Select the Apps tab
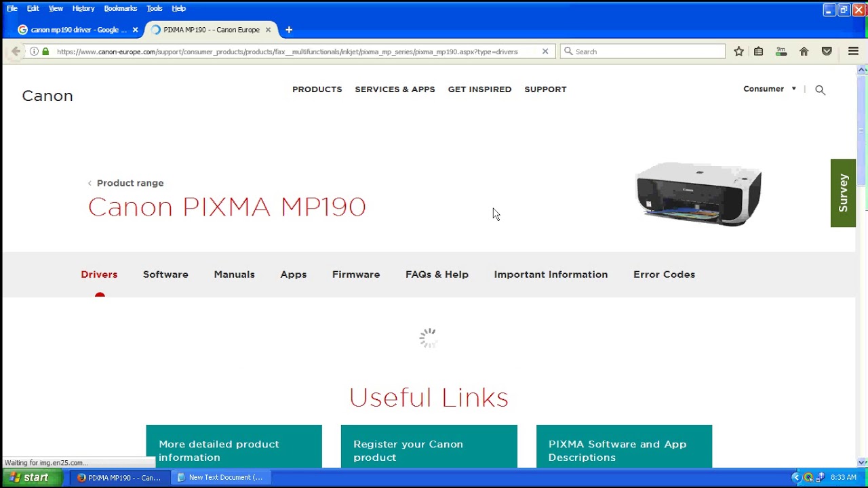868x488 pixels. point(293,274)
